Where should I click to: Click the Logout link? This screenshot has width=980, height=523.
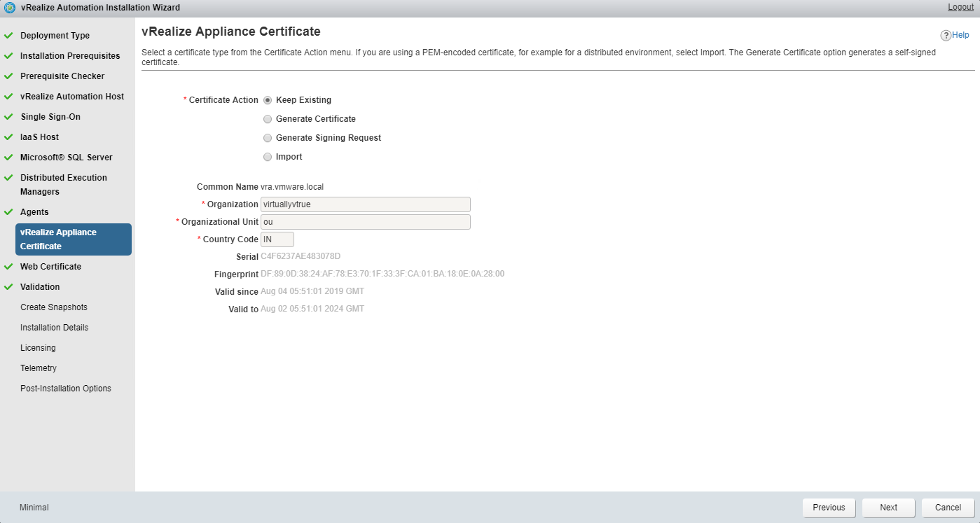960,7
